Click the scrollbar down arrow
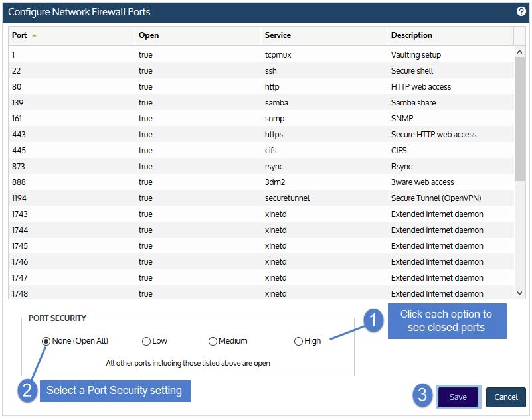The image size is (532, 420). (x=519, y=293)
